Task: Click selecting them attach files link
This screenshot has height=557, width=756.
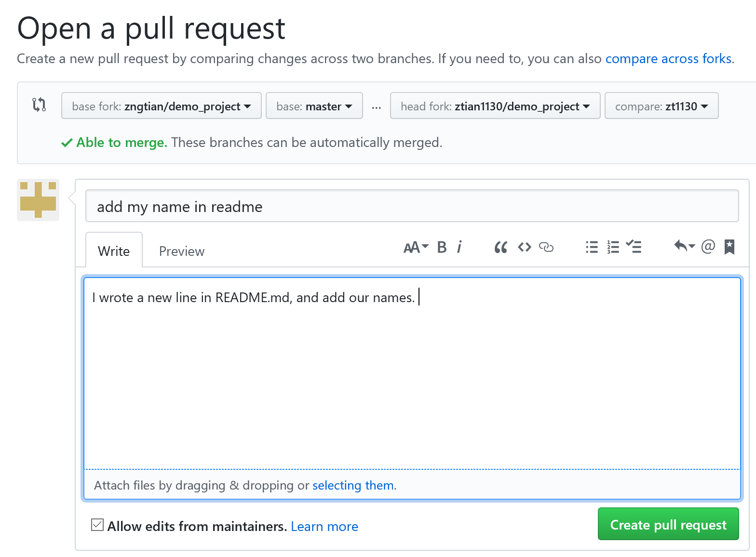Action: [353, 485]
